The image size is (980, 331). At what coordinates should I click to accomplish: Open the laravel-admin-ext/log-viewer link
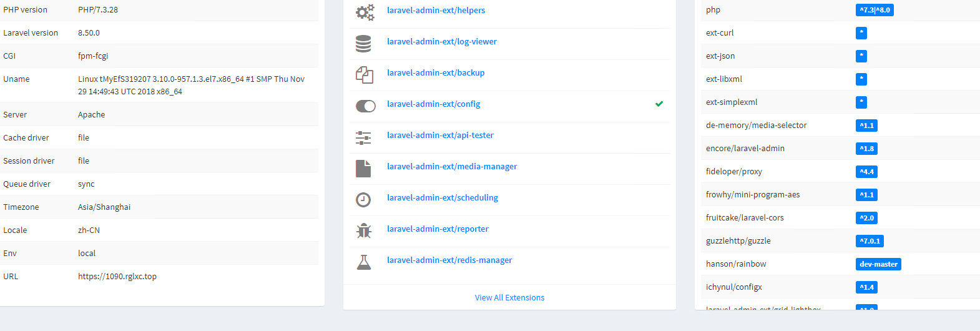(442, 42)
